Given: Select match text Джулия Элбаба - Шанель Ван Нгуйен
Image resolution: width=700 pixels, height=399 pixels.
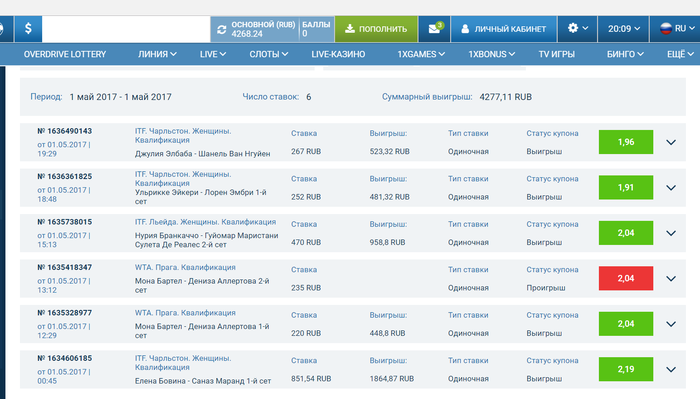Looking at the screenshot, I should coord(203,154).
